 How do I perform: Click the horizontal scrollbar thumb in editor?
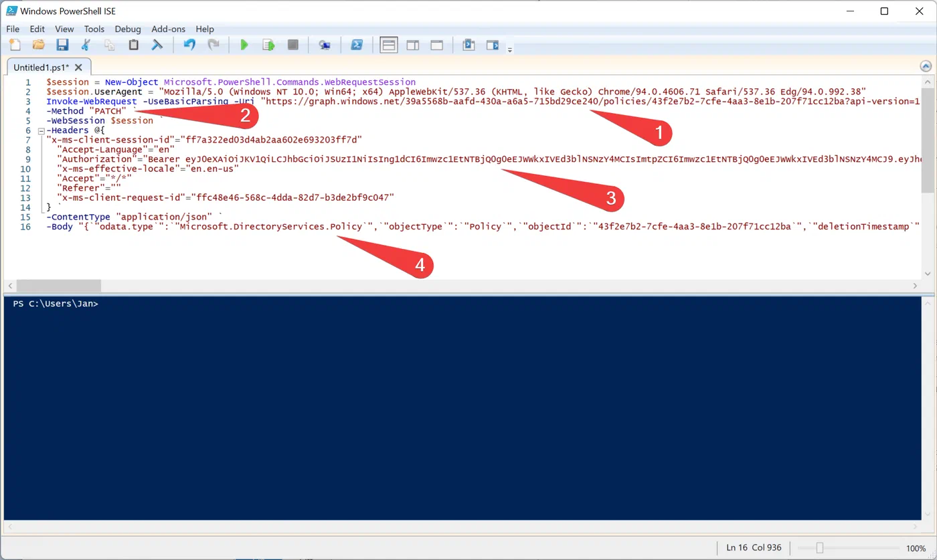pyautogui.click(x=59, y=286)
